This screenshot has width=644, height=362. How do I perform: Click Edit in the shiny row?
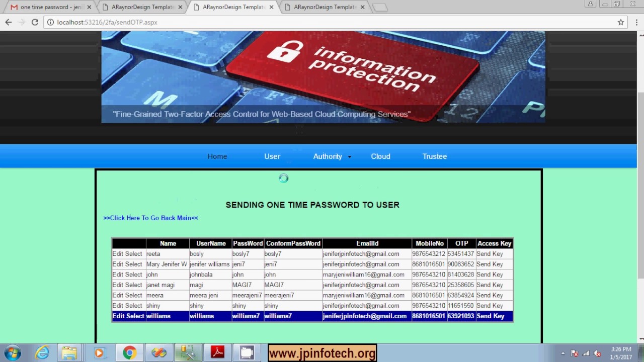[118, 306]
